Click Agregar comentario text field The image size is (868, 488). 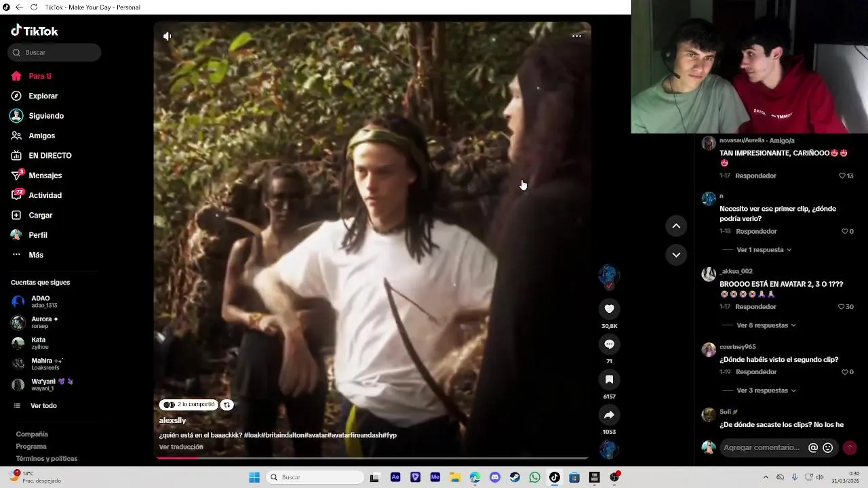click(762, 447)
